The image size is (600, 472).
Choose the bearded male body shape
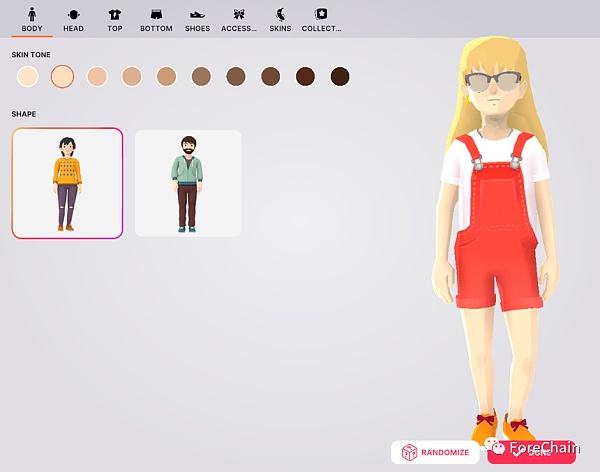pyautogui.click(x=188, y=184)
